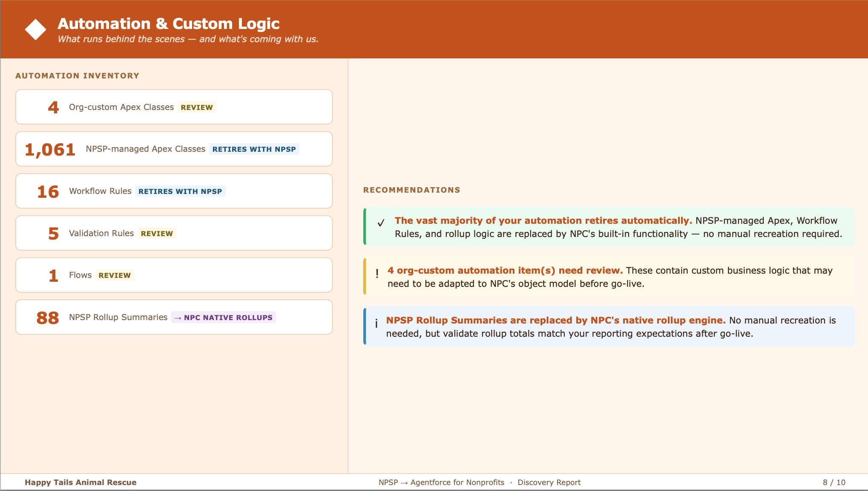
Task: Click REVIEW badge next to Flows
Action: (x=115, y=275)
